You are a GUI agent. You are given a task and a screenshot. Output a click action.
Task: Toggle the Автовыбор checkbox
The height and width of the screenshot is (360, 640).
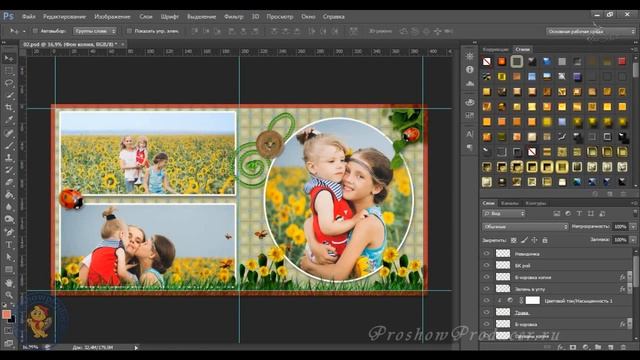[x=35, y=31]
